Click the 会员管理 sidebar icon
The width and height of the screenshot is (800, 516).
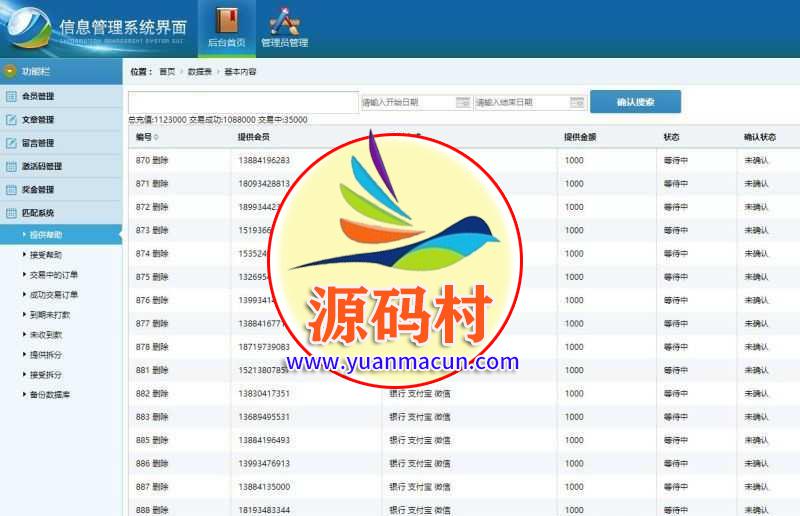tap(12, 97)
